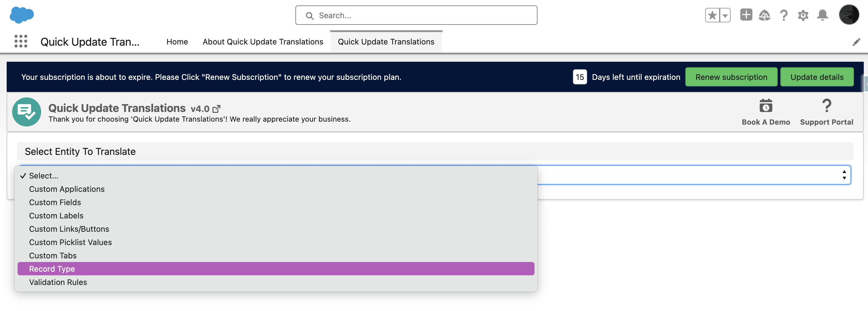Click the entity select dropdown arrows
This screenshot has height=311, width=868.
pos(844,175)
